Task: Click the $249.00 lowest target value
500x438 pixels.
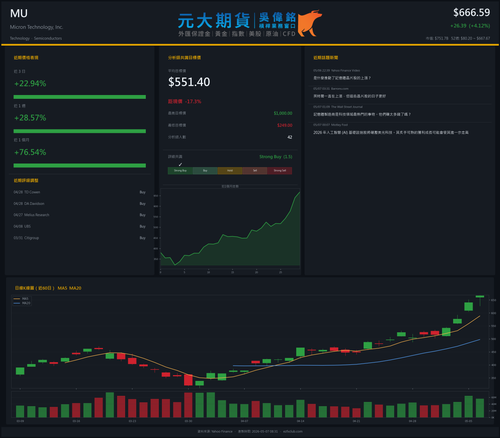Action: pyautogui.click(x=285, y=125)
